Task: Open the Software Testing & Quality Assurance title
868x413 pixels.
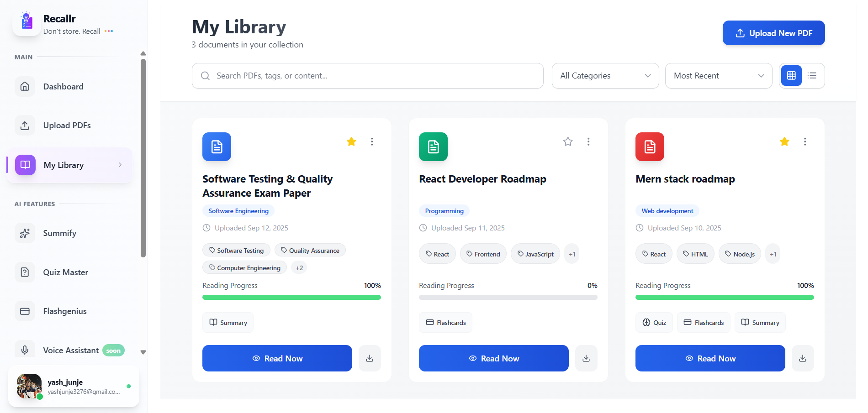Action: (x=267, y=186)
